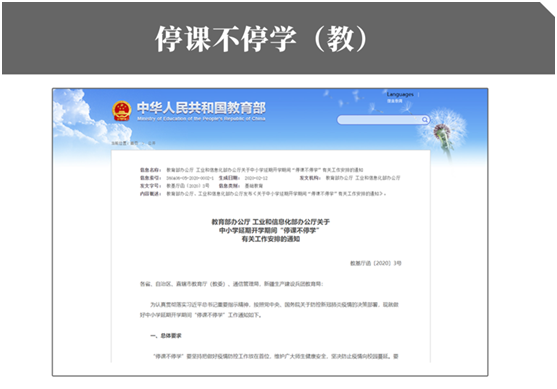Click the Ministry of Education English subtitle
This screenshot has height=389, width=557.
pos(201,118)
